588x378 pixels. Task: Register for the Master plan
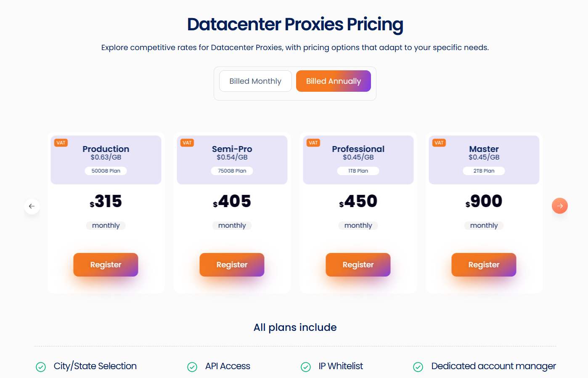(x=484, y=265)
